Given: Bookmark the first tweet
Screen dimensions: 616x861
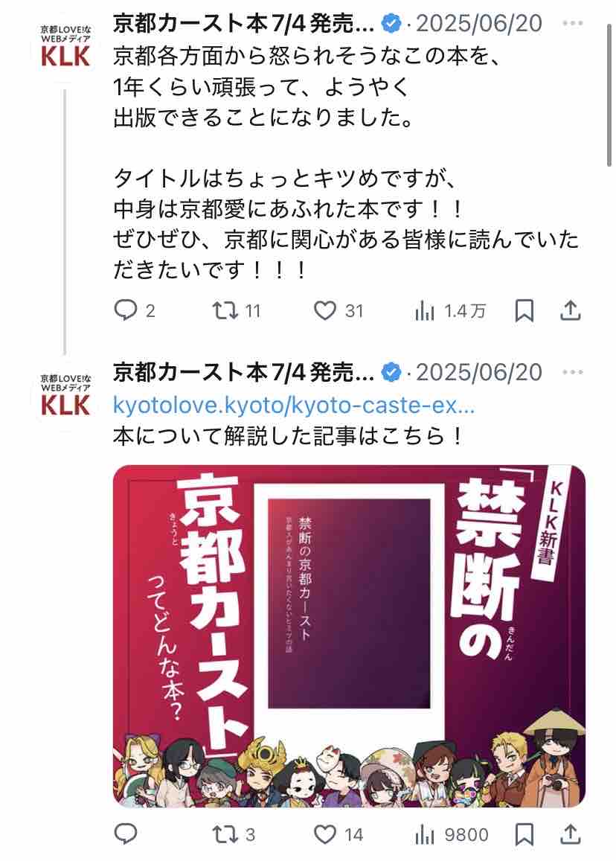Looking at the screenshot, I should (524, 310).
